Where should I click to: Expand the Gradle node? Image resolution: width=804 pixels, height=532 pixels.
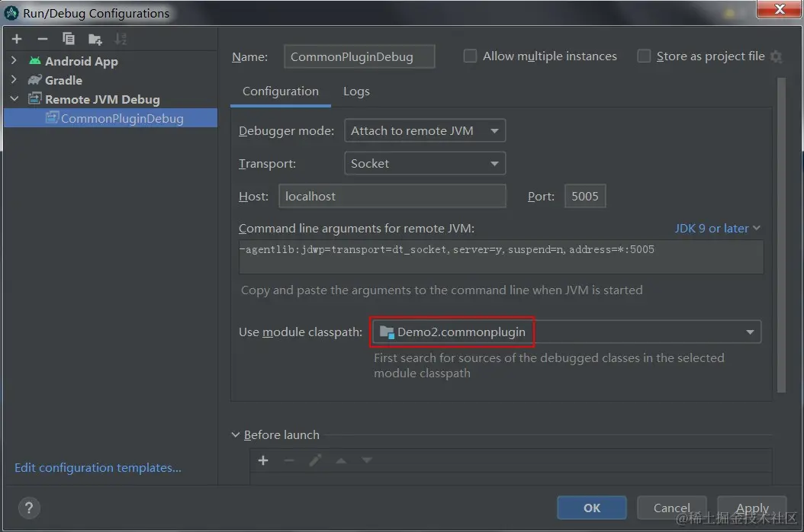[x=14, y=79]
